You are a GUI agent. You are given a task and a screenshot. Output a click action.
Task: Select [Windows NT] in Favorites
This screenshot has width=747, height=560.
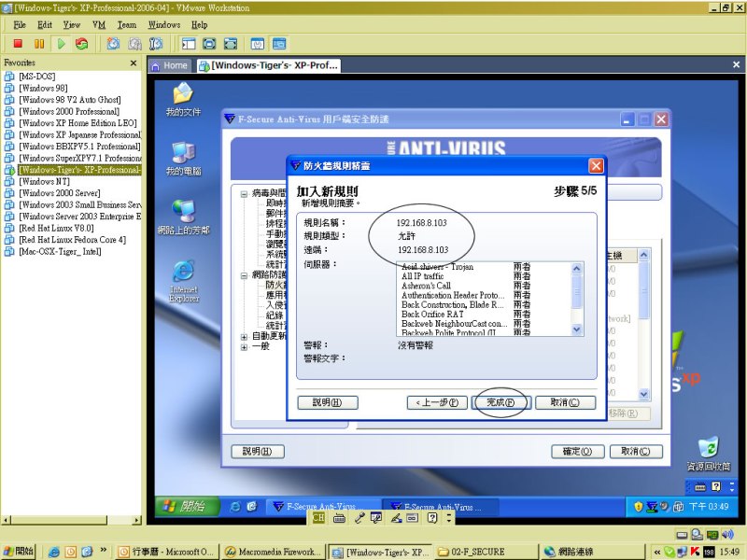click(x=44, y=181)
